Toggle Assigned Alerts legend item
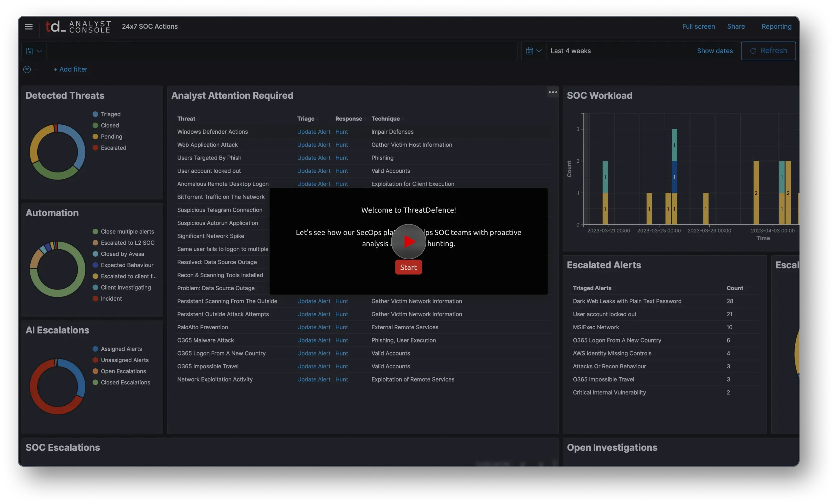 point(117,349)
